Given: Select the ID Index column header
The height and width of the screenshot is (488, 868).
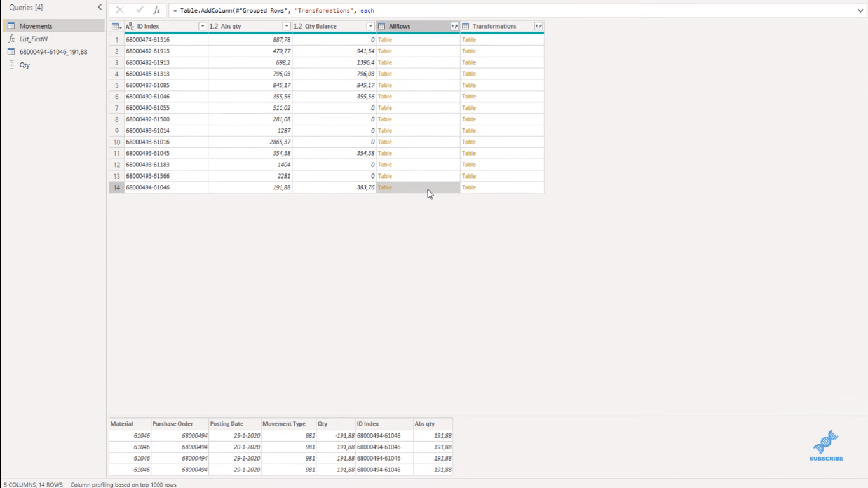Looking at the screenshot, I should coord(166,26).
